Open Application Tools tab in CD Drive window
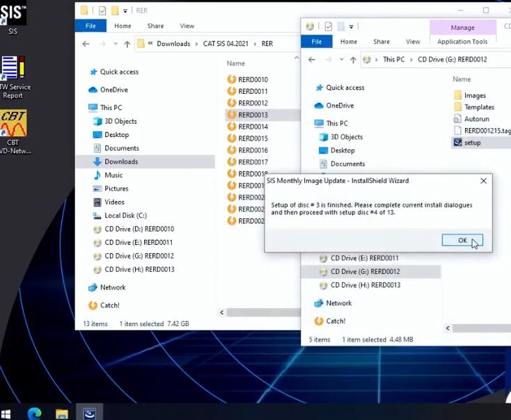The height and width of the screenshot is (420, 511). (x=462, y=42)
